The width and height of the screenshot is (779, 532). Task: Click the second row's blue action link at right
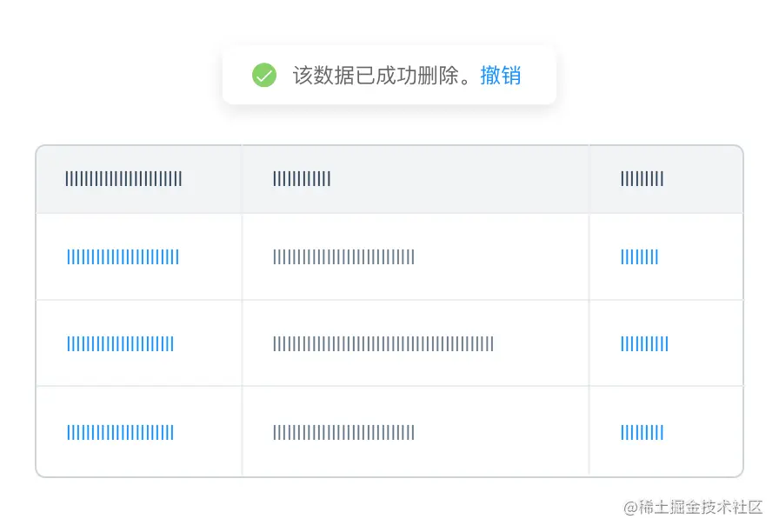(x=644, y=344)
